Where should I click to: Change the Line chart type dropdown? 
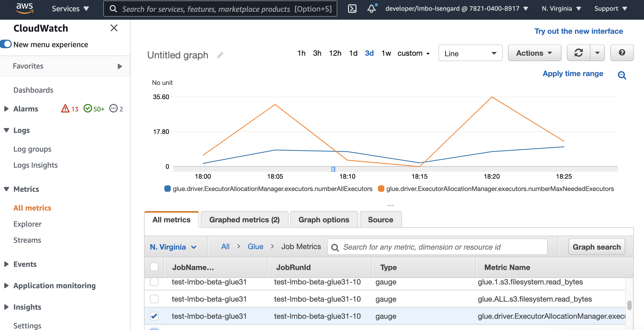tap(470, 53)
